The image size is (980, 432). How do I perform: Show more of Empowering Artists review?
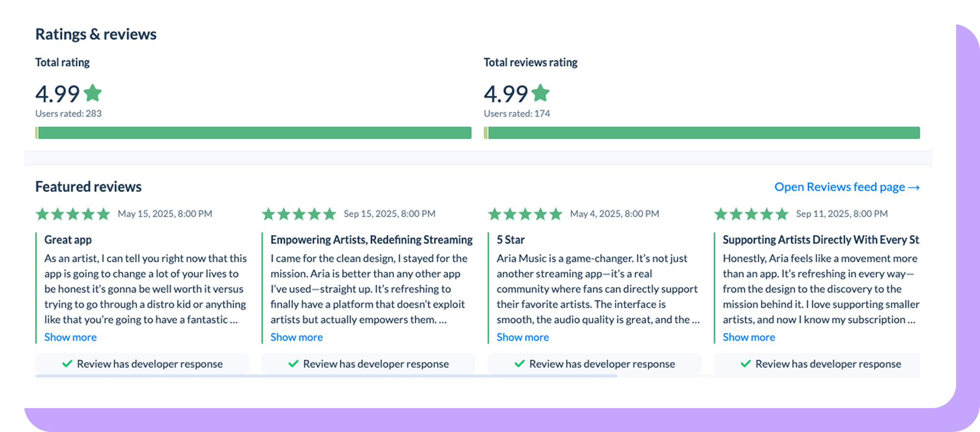296,337
